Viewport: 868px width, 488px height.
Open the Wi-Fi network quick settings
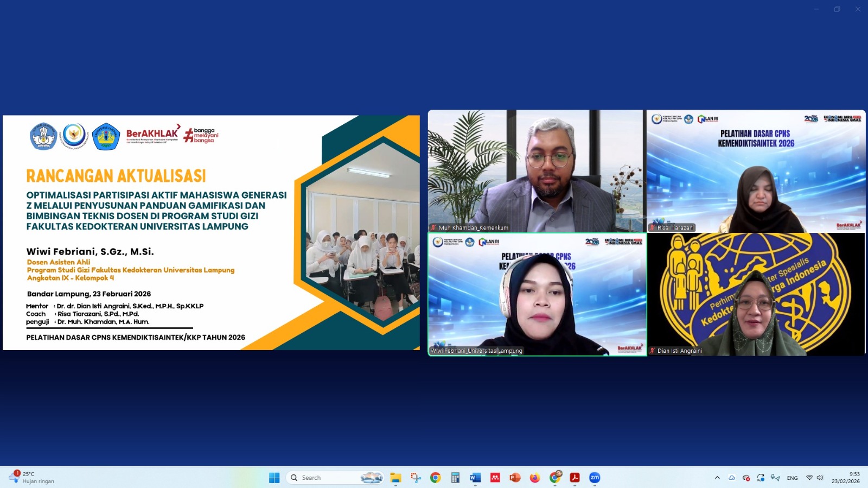[x=809, y=478]
